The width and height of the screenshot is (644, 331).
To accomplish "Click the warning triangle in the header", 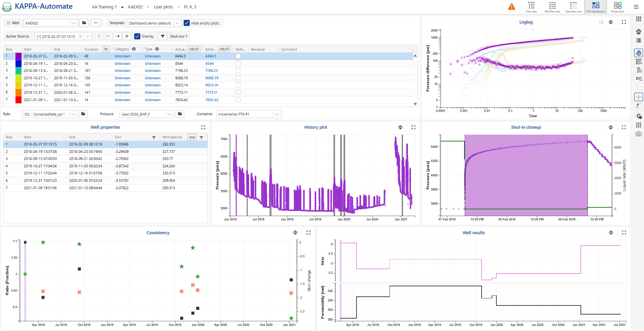I will [512, 6].
